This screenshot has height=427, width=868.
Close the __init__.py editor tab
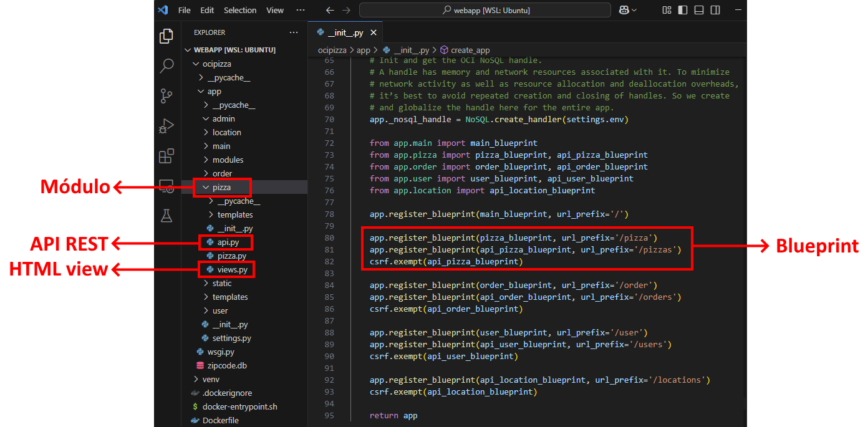[x=374, y=32]
